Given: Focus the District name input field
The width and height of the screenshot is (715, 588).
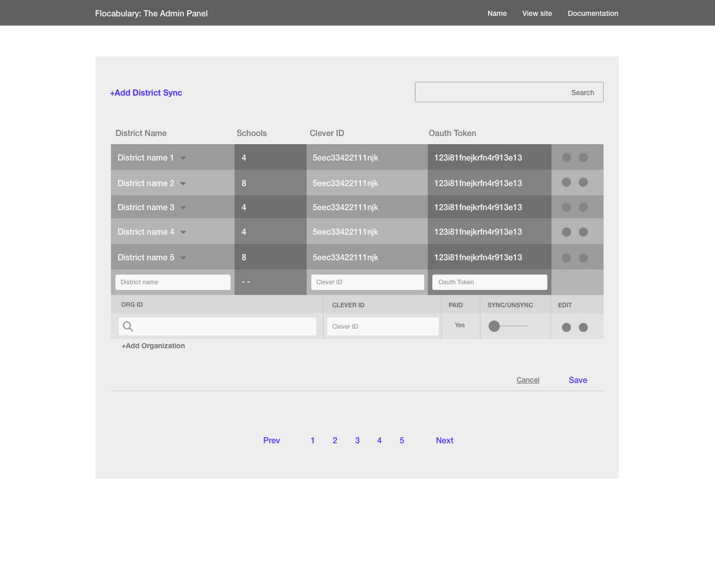Looking at the screenshot, I should 173,282.
